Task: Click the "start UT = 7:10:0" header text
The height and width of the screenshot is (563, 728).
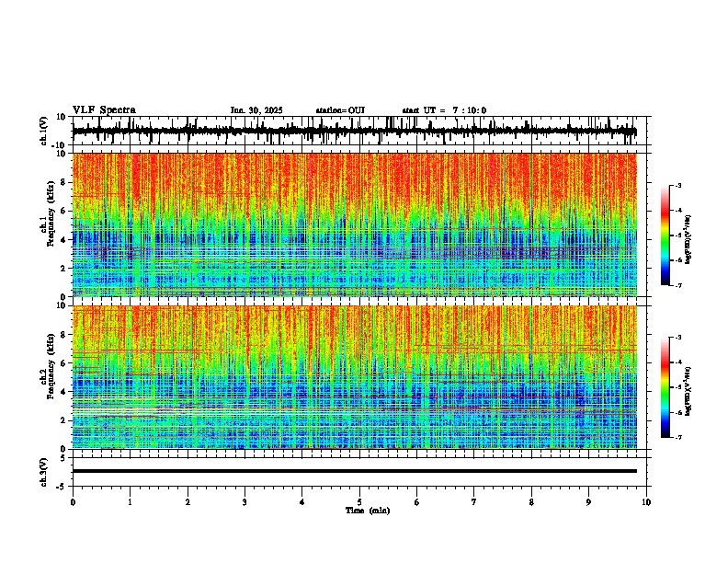Action: tap(444, 110)
